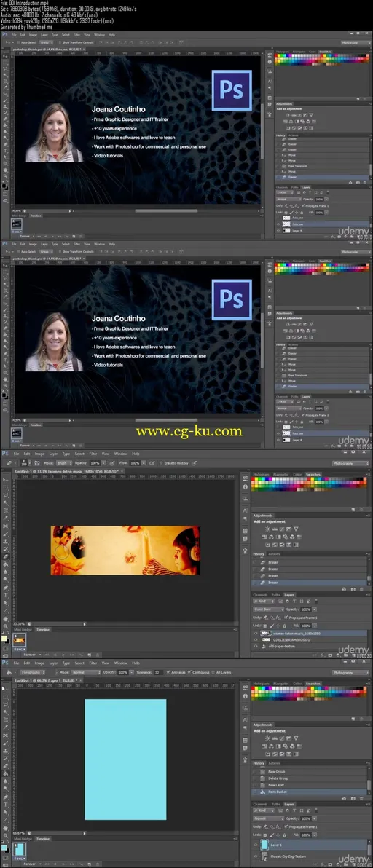Viewport: 373px width, 868px height.
Task: Open the eraser Mode: Brush dropdown
Action: click(63, 463)
